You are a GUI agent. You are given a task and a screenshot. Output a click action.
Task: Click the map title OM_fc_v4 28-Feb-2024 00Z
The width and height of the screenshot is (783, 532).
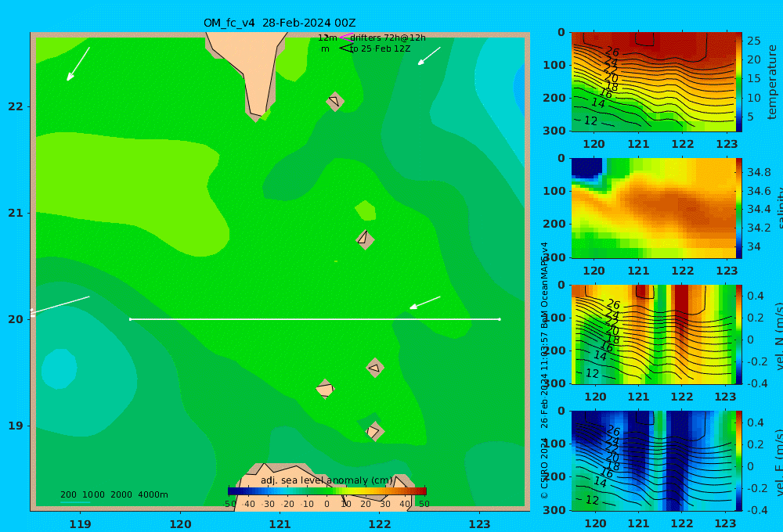280,23
